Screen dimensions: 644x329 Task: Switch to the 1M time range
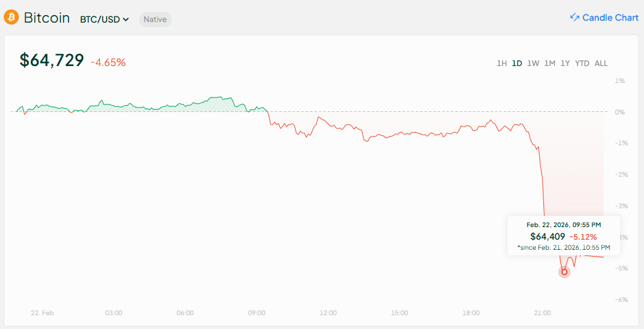550,63
